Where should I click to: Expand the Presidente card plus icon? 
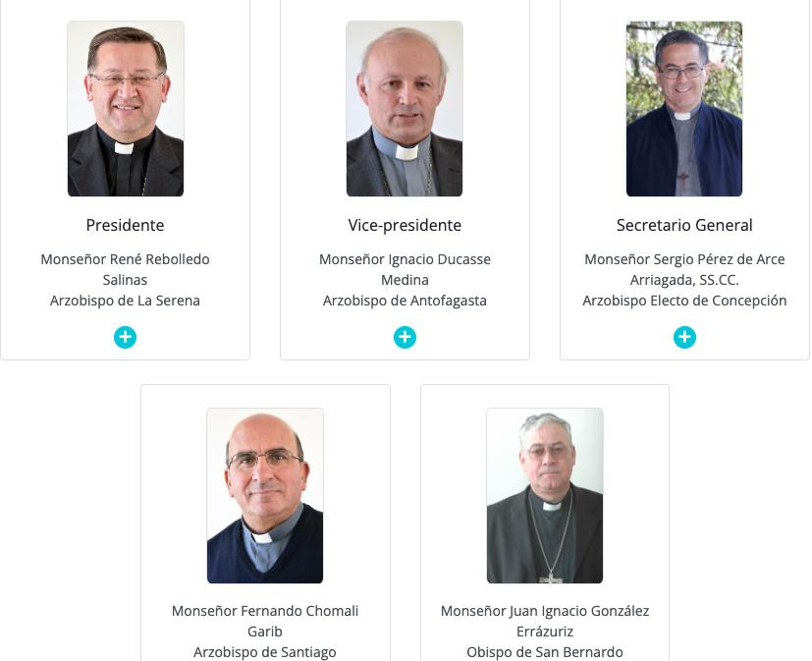pos(125,337)
